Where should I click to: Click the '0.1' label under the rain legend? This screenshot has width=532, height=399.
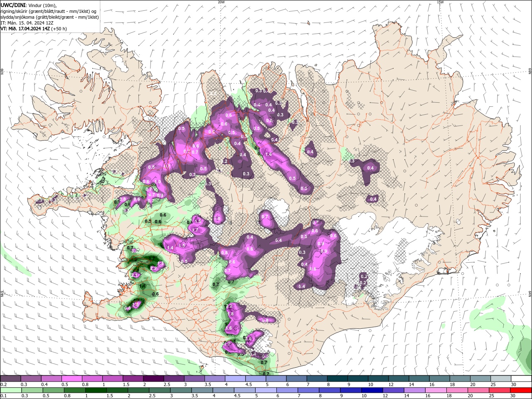coord(3,396)
